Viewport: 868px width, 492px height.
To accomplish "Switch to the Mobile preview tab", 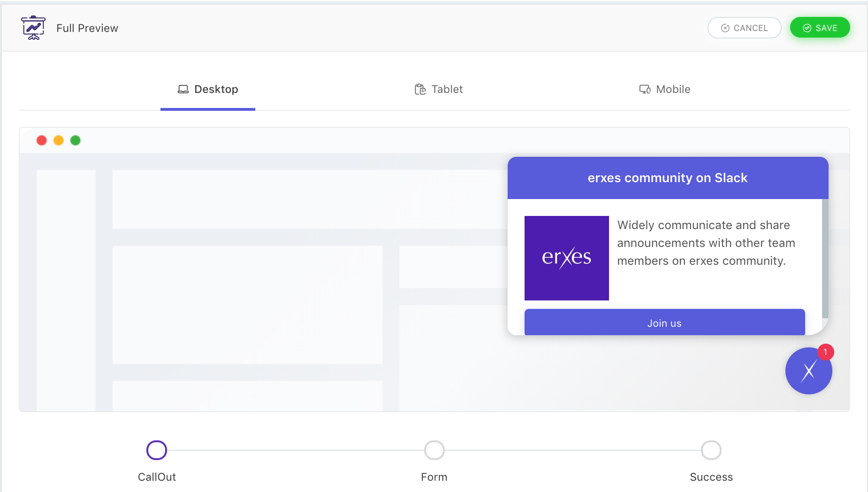I will [x=665, y=89].
